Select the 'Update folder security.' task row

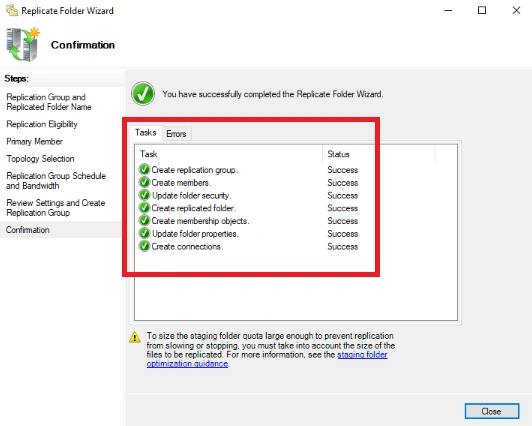(x=248, y=195)
